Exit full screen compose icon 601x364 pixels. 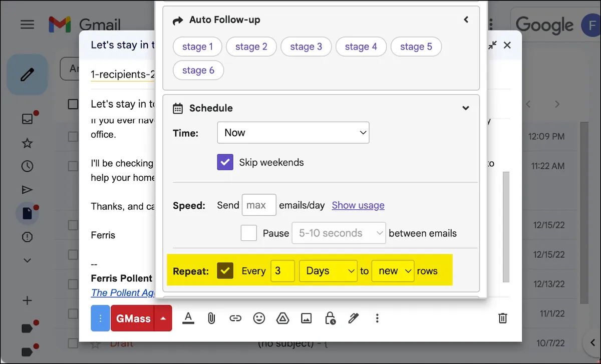(493, 45)
